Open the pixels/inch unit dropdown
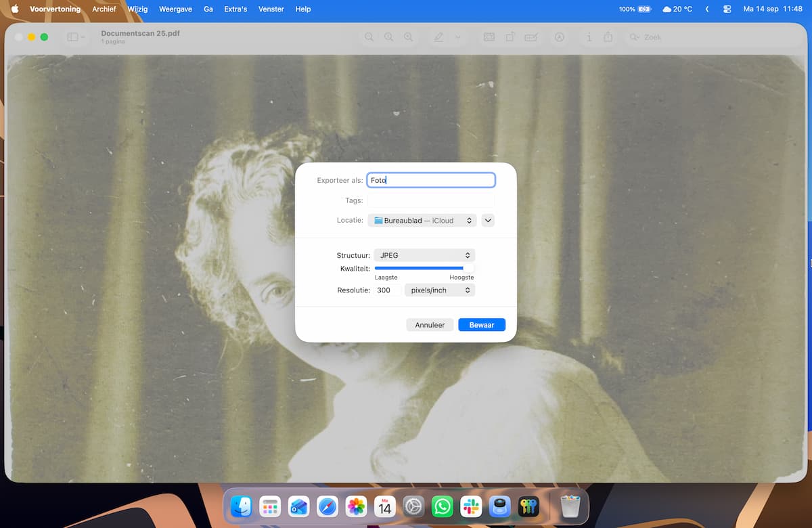This screenshot has height=528, width=812. click(x=440, y=290)
